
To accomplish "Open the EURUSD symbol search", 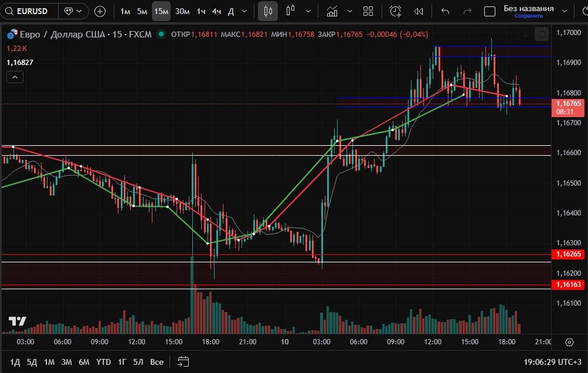I will tap(29, 11).
